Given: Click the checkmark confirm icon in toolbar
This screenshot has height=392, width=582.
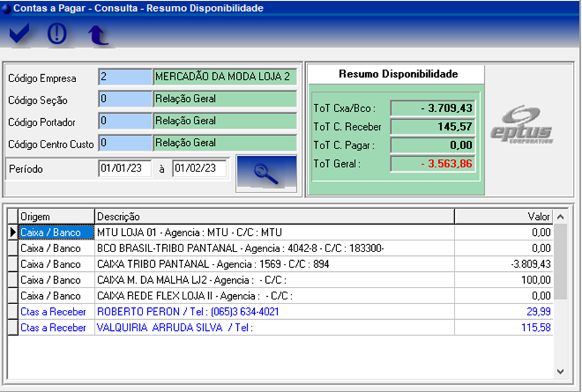Looking at the screenshot, I should coord(20,34).
